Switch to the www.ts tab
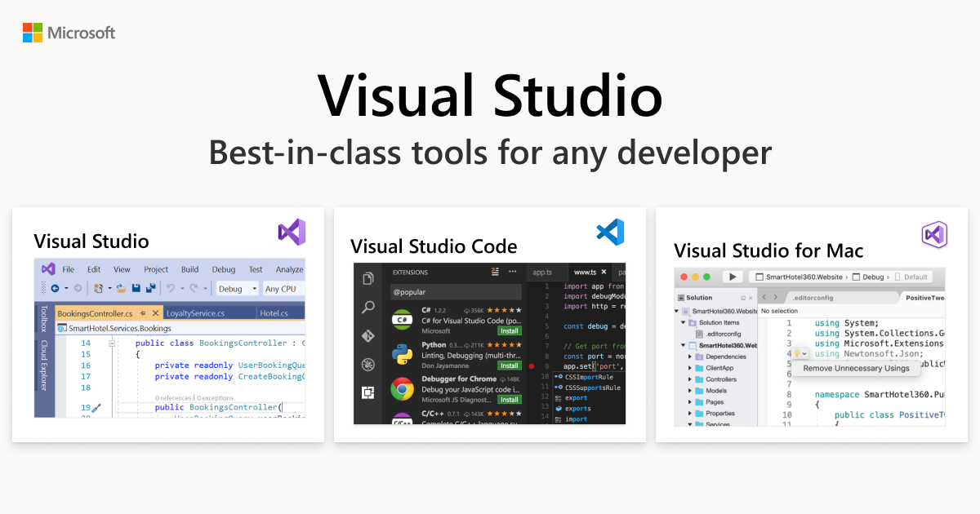The image size is (980, 514). tap(585, 272)
